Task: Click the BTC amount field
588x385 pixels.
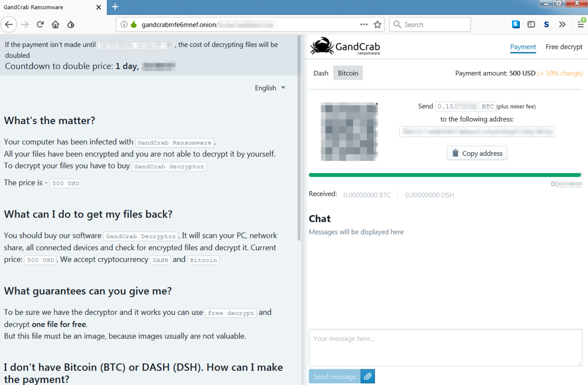Action: pyautogui.click(x=465, y=106)
